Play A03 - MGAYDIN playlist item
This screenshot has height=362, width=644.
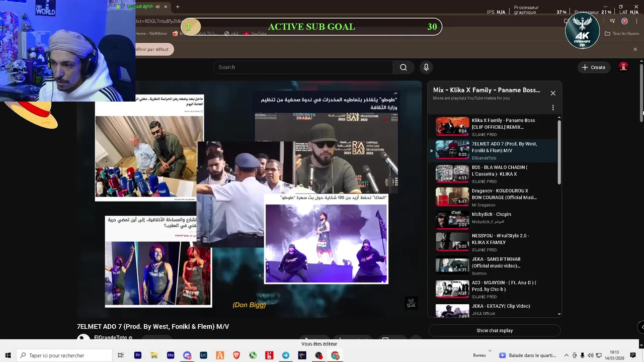point(493,289)
